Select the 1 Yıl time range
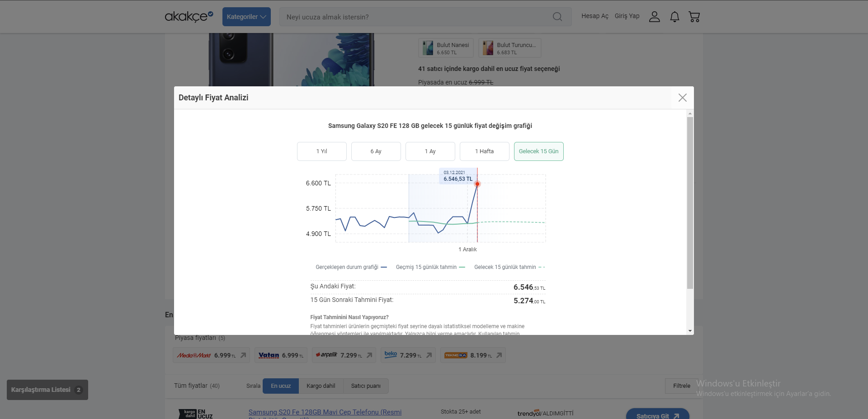The image size is (868, 419). click(x=321, y=151)
